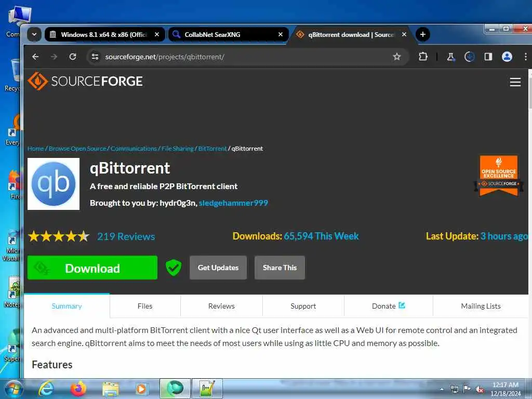Click the qBittorrent qb project logo
This screenshot has height=399, width=532.
tap(54, 184)
